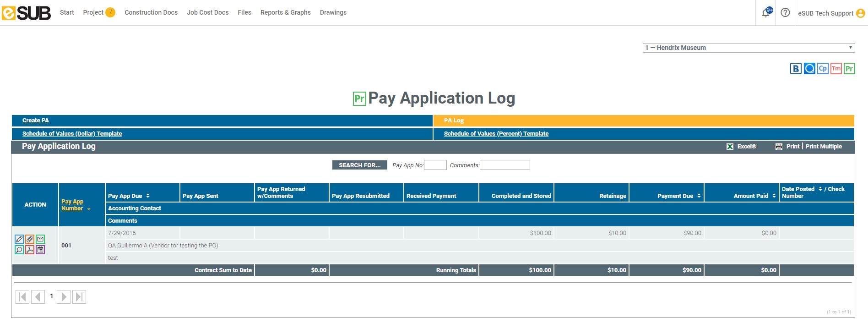The height and width of the screenshot is (323, 868).
Task: Open the Construction Docs menu
Action: pyautogui.click(x=151, y=12)
